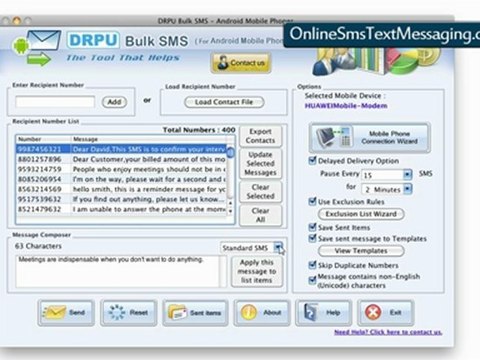Click recipient list scroll down arrow
This screenshot has width=480, height=360.
tap(230, 211)
